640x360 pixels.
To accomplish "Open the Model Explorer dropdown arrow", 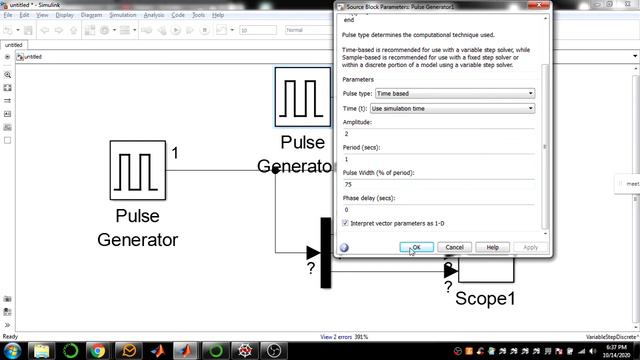I will (134, 30).
